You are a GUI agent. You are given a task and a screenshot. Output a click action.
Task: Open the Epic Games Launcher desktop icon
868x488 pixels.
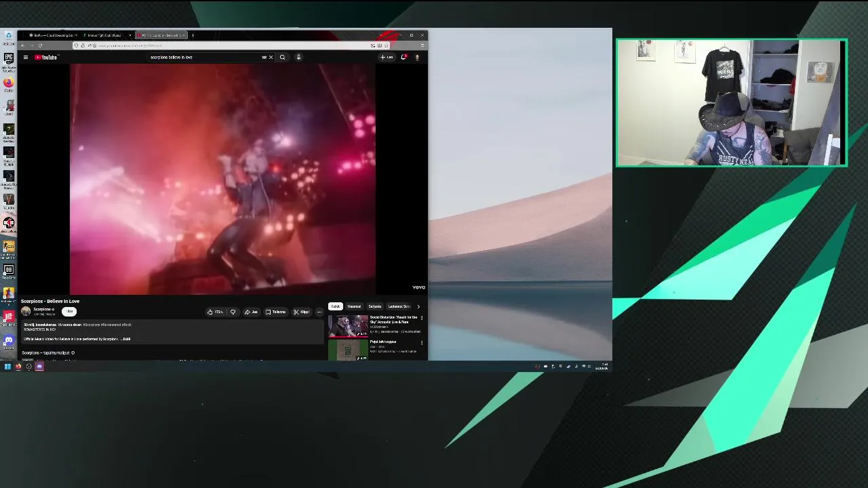[x=8, y=61]
